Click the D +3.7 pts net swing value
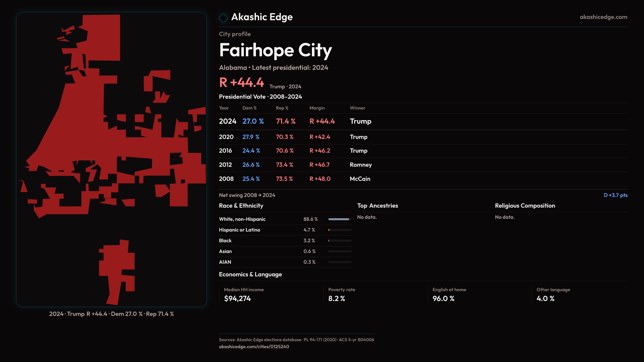This screenshot has width=644, height=362. tap(615, 195)
